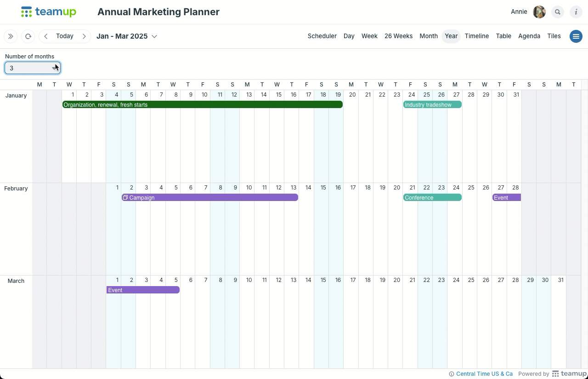The image size is (588, 379).
Task: Open the purple Campaign event bar
Action: tap(210, 198)
